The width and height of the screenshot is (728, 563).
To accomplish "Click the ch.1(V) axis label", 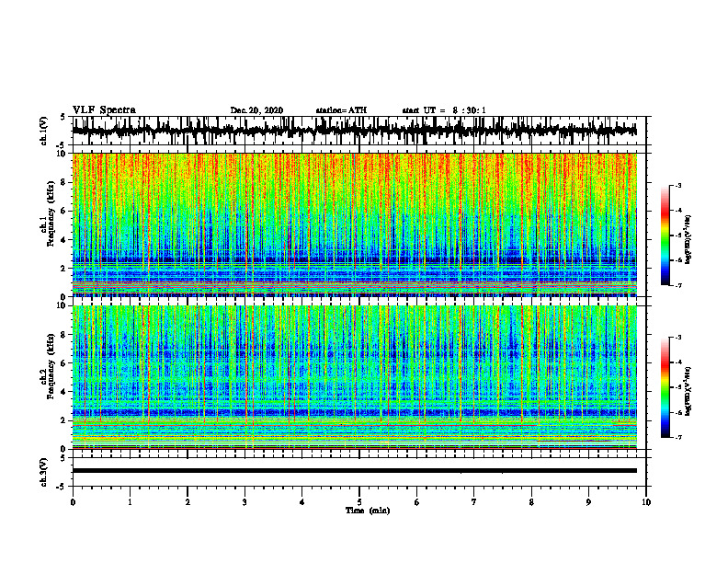I will (x=44, y=131).
